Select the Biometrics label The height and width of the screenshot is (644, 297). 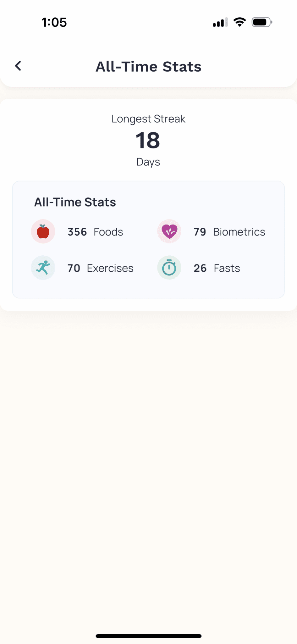[239, 232]
